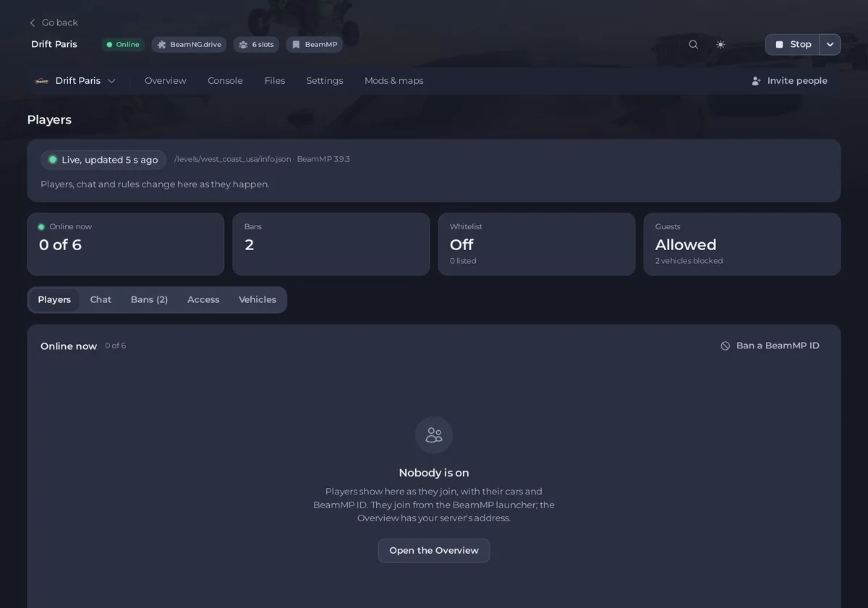This screenshot has width=868, height=608.
Task: Click the 6 slots people badge
Action: pos(256,45)
